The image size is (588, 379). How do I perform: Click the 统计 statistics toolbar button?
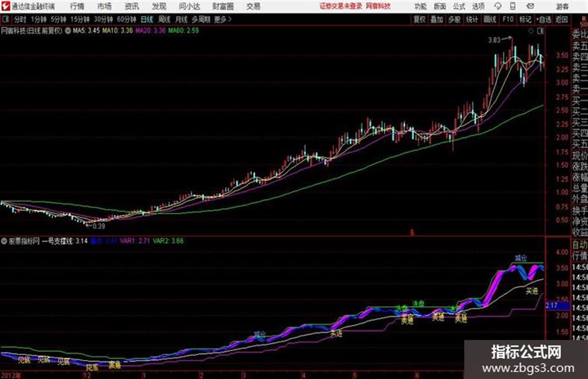(x=472, y=19)
